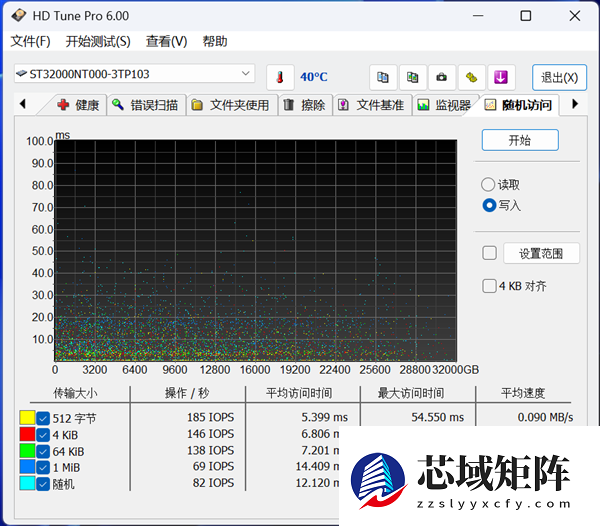Switch to the 擦除 tab
The width and height of the screenshot is (600, 526).
[x=306, y=105]
